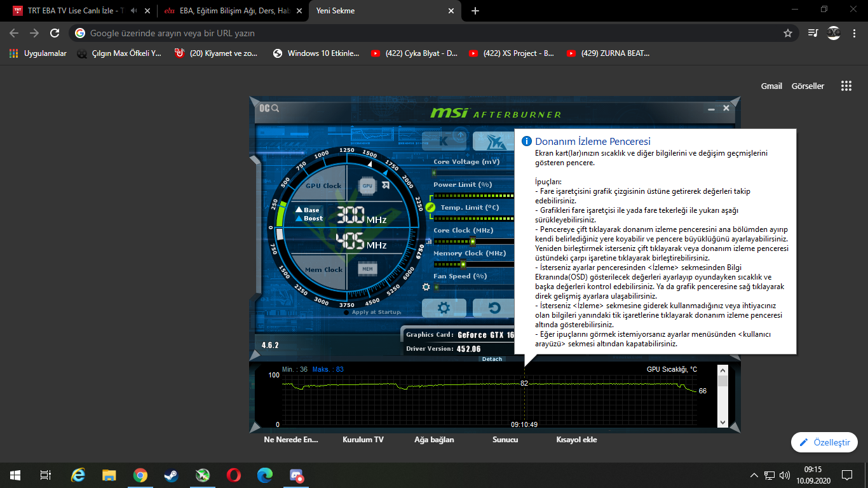Click the Mem Clock label panel
The image size is (868, 488).
pos(323,269)
